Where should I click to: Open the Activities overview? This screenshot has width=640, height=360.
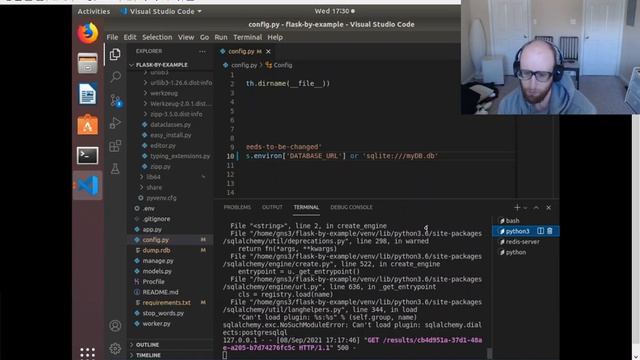coord(94,11)
